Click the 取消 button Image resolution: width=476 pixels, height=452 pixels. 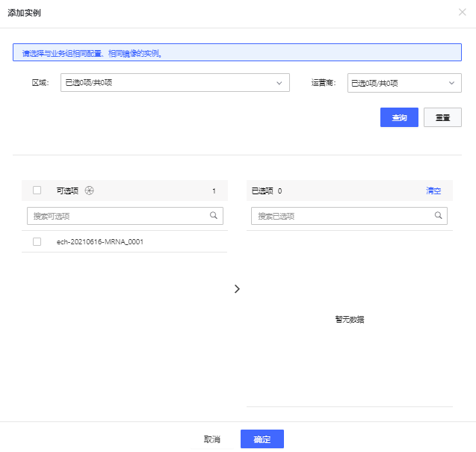[212, 439]
